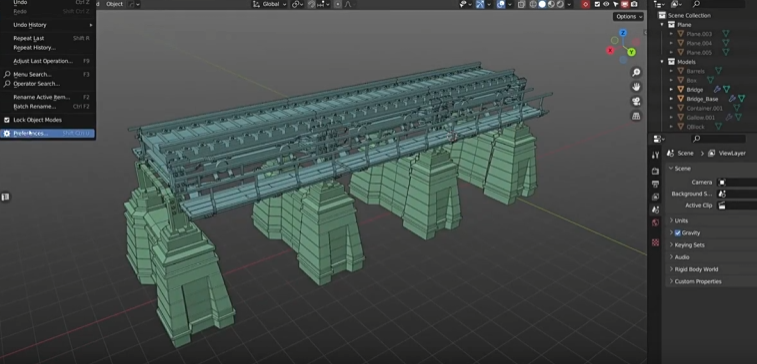
Task: Select solid viewport shading mode
Action: (x=542, y=4)
